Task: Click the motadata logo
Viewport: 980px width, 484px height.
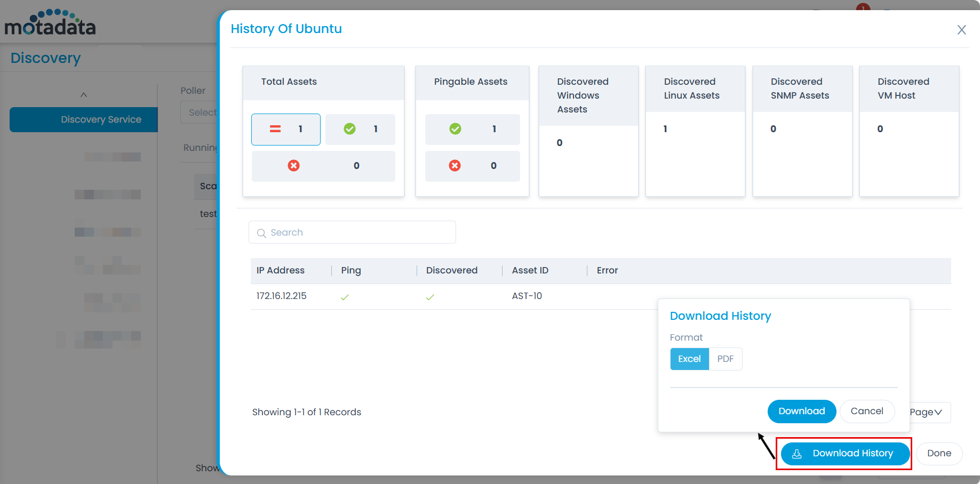Action: (x=49, y=21)
